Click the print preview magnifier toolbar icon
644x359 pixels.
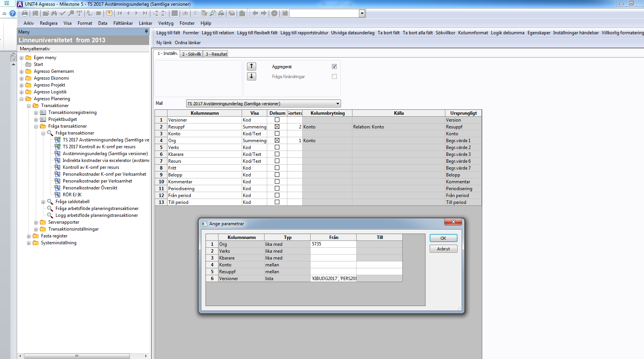tap(213, 13)
